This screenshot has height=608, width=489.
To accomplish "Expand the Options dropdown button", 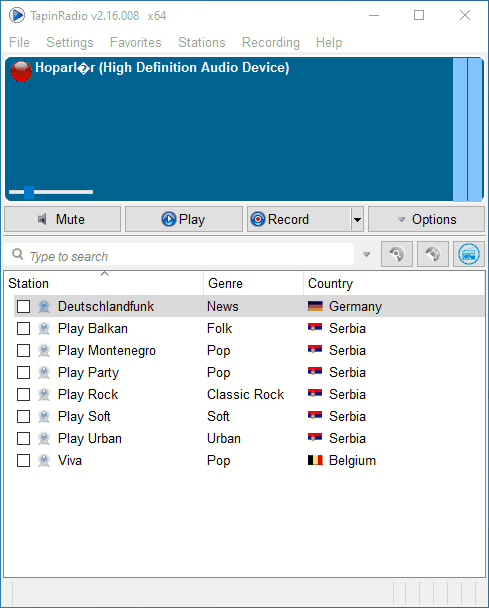I will point(426,219).
